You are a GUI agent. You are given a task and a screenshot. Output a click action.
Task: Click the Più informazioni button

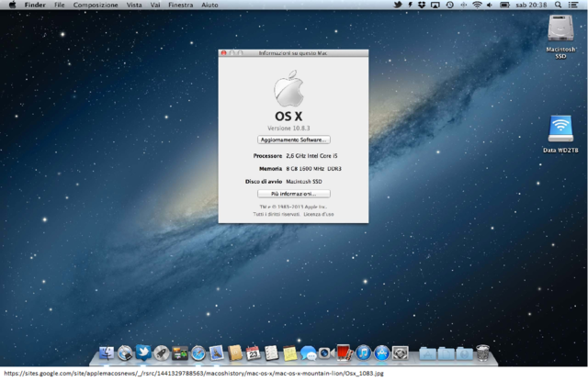click(294, 194)
